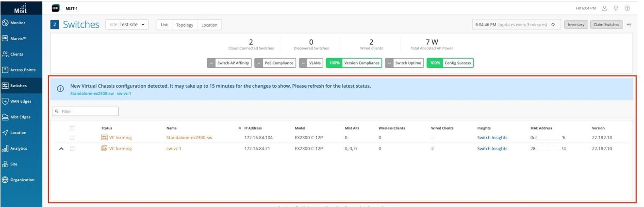Open the Organization menu

tap(19, 180)
